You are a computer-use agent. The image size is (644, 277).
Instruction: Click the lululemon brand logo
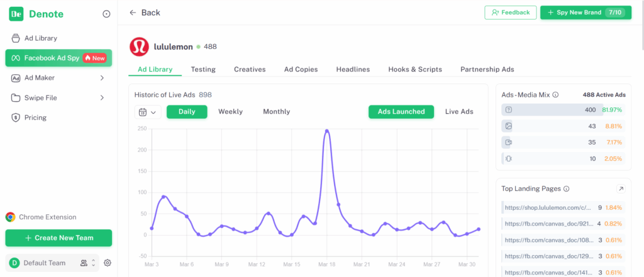coord(139,46)
